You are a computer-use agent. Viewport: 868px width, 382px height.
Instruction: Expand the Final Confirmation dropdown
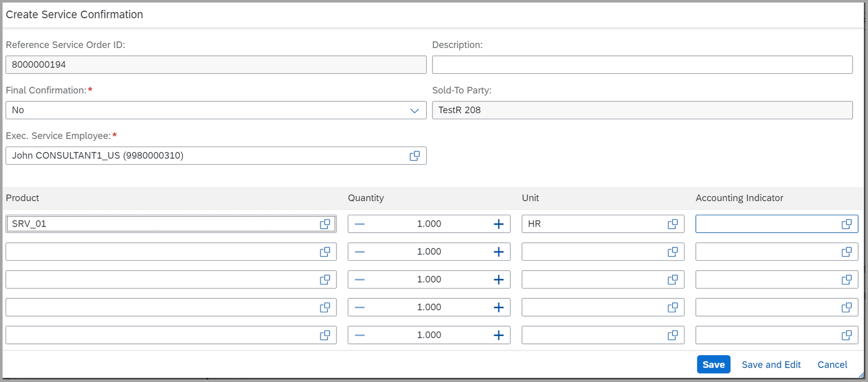414,110
